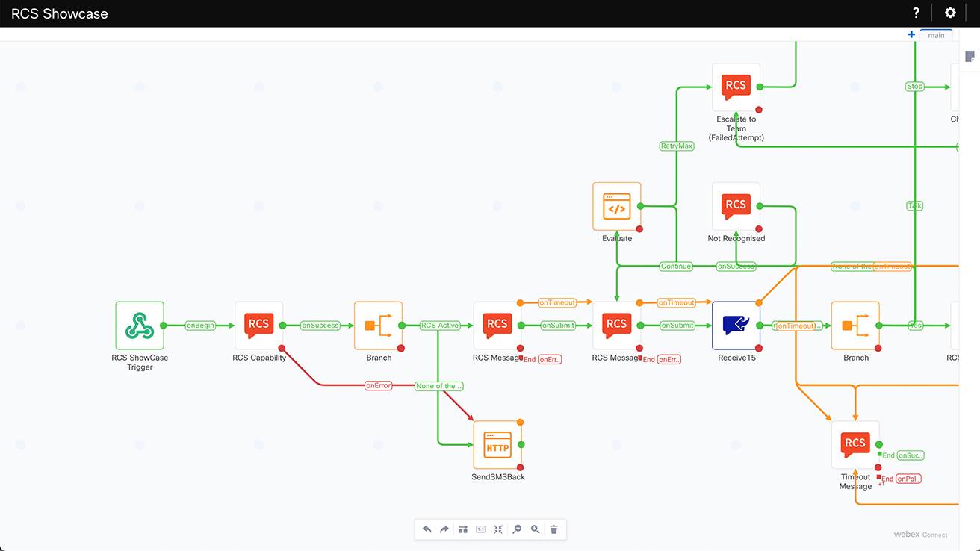Image resolution: width=980 pixels, height=551 pixels.
Task: Click onErr.. label under first RCS Message
Action: click(x=550, y=360)
